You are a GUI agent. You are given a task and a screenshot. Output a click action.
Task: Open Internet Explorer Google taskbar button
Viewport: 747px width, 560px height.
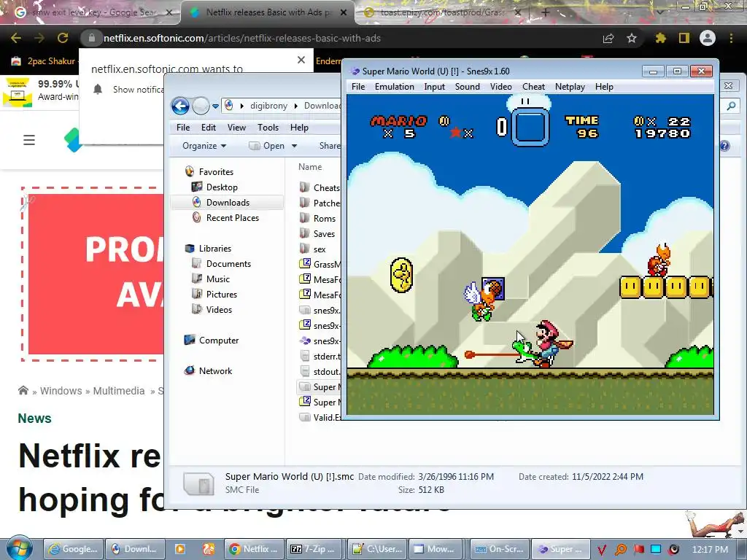[x=73, y=549]
